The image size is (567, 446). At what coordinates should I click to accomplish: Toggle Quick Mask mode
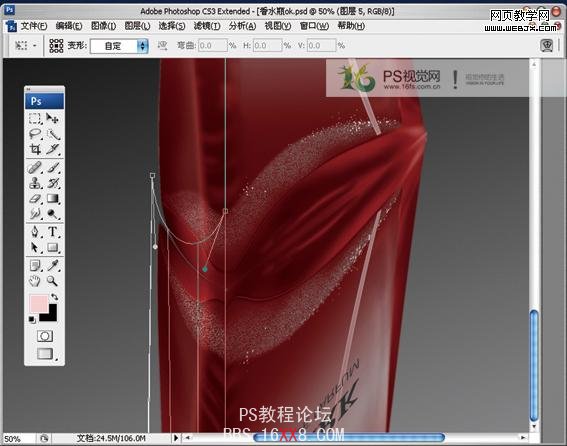[45, 336]
